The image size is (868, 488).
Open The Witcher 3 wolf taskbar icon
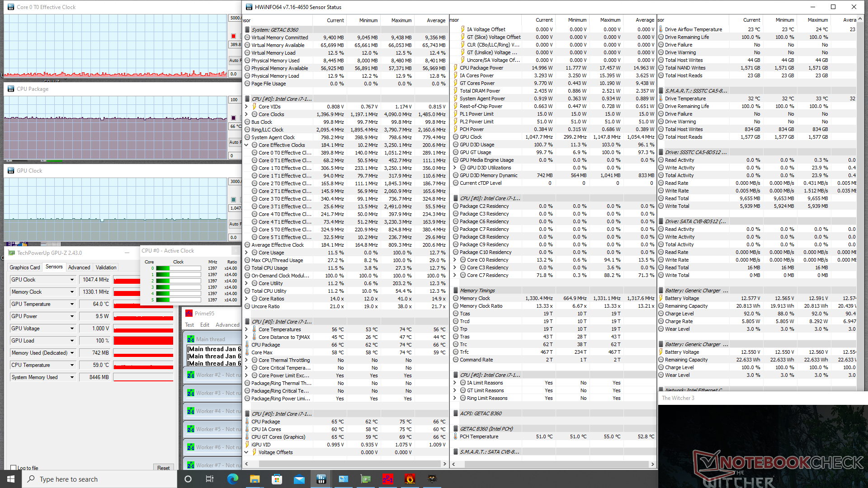tap(432, 479)
